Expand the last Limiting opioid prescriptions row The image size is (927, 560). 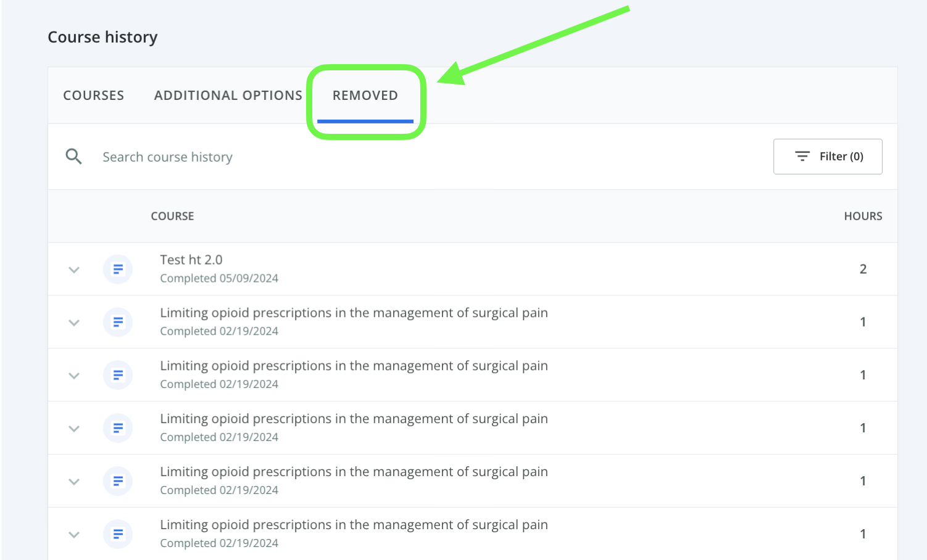(x=74, y=535)
